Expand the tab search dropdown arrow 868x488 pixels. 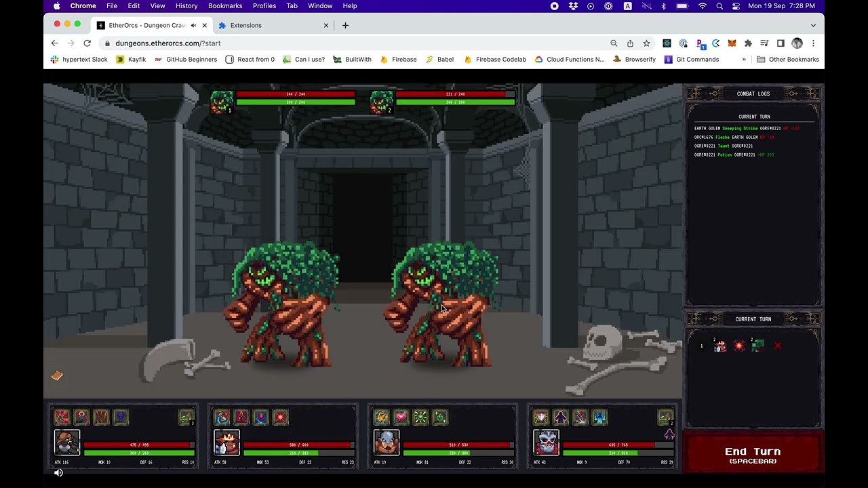pyautogui.click(x=813, y=25)
